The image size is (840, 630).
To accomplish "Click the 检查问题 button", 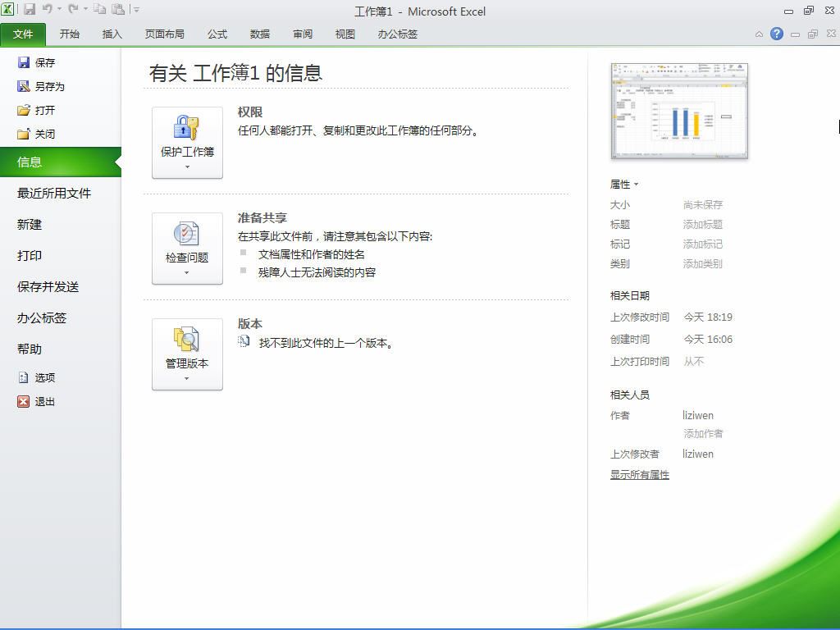I will (188, 249).
